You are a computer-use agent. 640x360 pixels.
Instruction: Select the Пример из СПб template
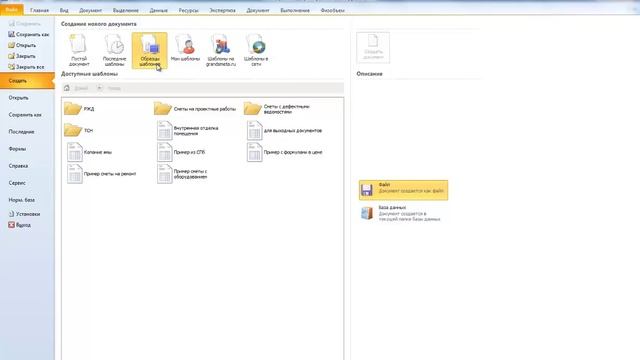point(181,152)
